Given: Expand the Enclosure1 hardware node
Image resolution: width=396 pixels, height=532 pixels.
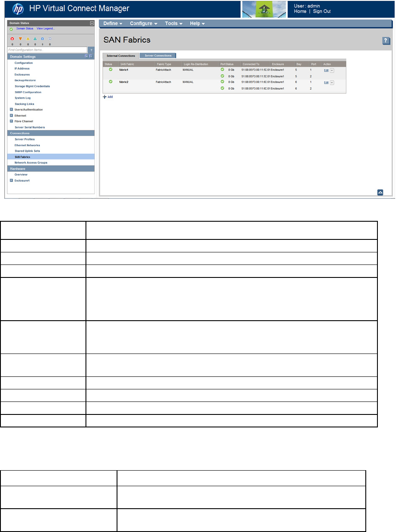Looking at the screenshot, I should click(x=11, y=181).
